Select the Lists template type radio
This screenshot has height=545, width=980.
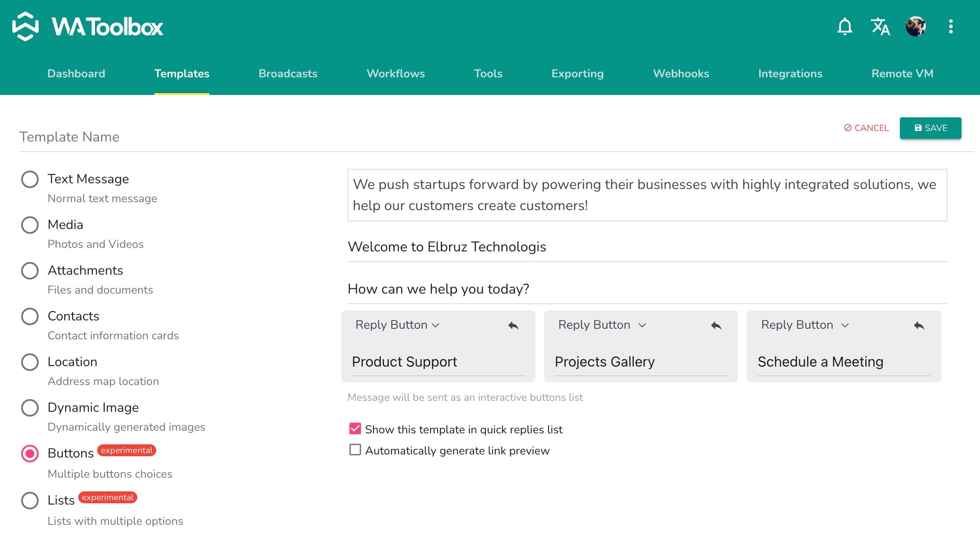(x=30, y=500)
